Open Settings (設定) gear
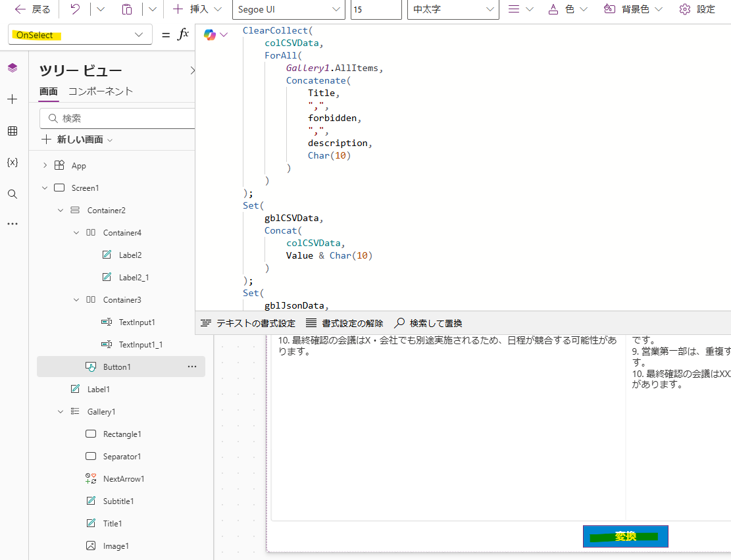 [x=697, y=9]
